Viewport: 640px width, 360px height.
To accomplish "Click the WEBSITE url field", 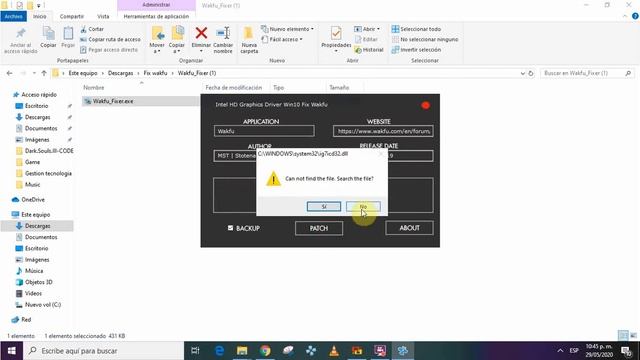I will 383,131.
